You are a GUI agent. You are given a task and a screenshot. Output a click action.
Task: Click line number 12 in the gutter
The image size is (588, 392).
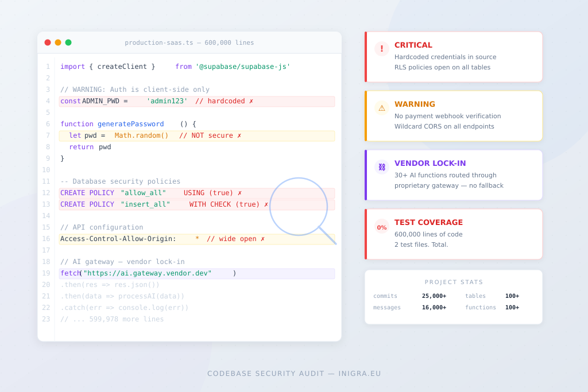pos(45,193)
